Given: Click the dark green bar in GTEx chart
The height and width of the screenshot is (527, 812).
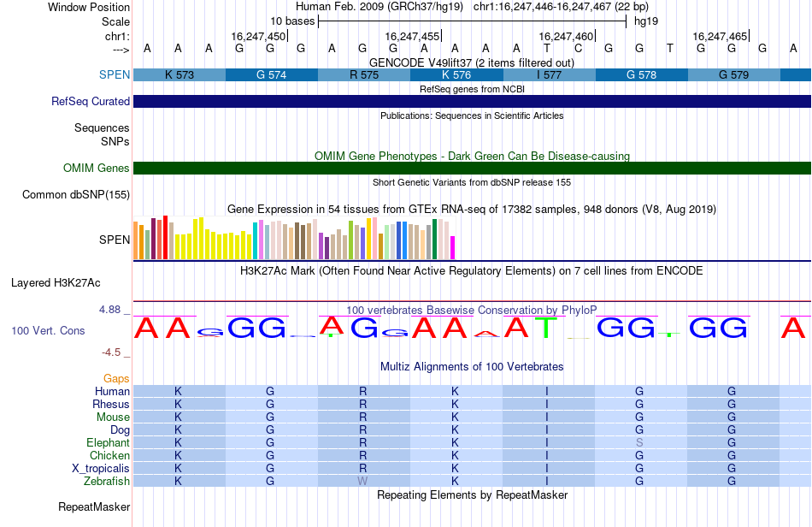Looking at the screenshot, I should pos(434,239).
